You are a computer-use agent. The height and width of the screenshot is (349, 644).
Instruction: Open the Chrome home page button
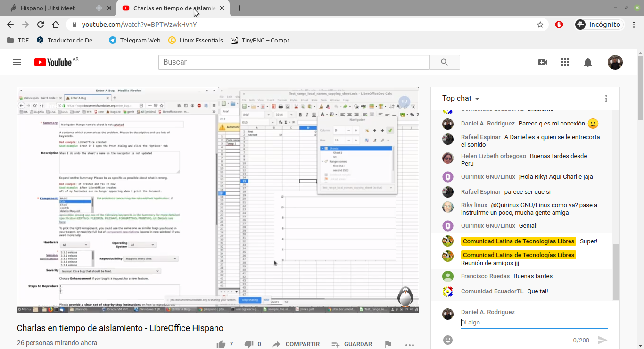click(x=56, y=25)
